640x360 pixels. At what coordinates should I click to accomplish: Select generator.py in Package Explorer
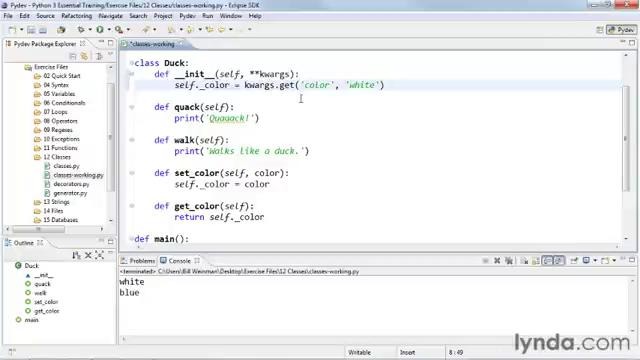pyautogui.click(x=70, y=193)
